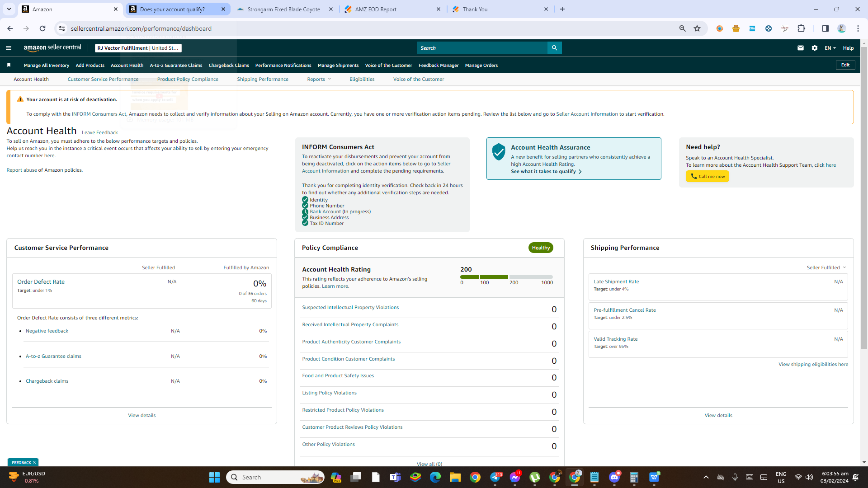Image resolution: width=868 pixels, height=488 pixels.
Task: Click the Account Health Assurance shield icon
Action: (499, 152)
